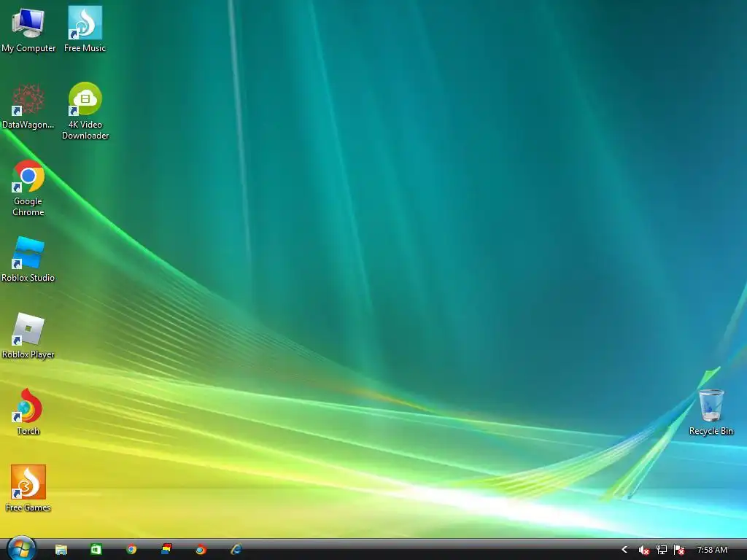The height and width of the screenshot is (560, 747).
Task: Open Internet Explorer from the taskbar
Action: click(x=236, y=550)
